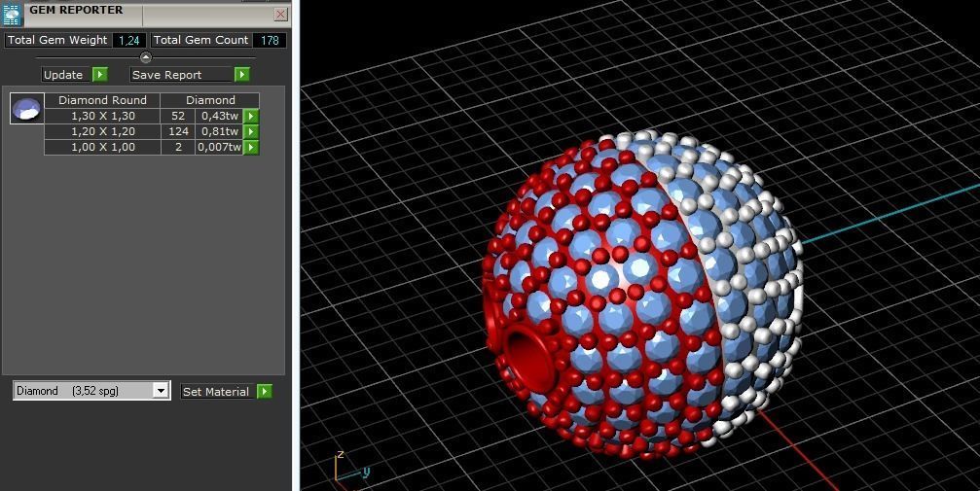This screenshot has width=980, height=491.
Task: Select the 1,20 X 1,20 size cell
Action: click(102, 131)
